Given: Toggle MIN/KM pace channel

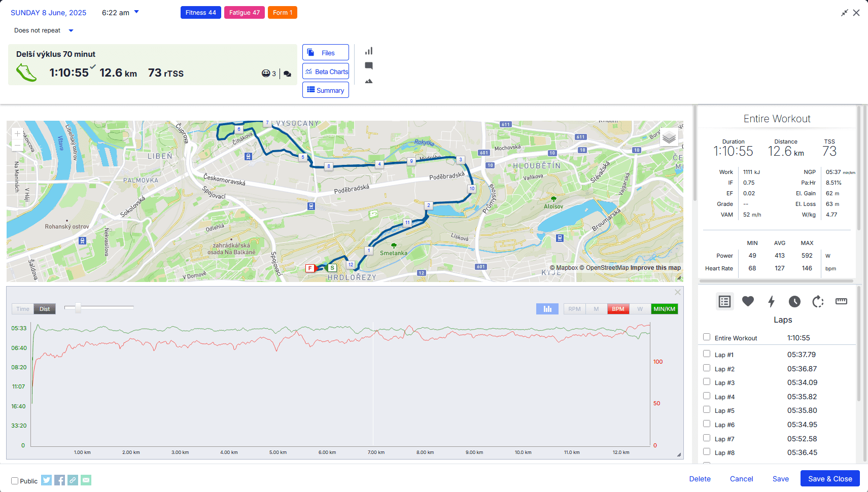Looking at the screenshot, I should coord(664,309).
